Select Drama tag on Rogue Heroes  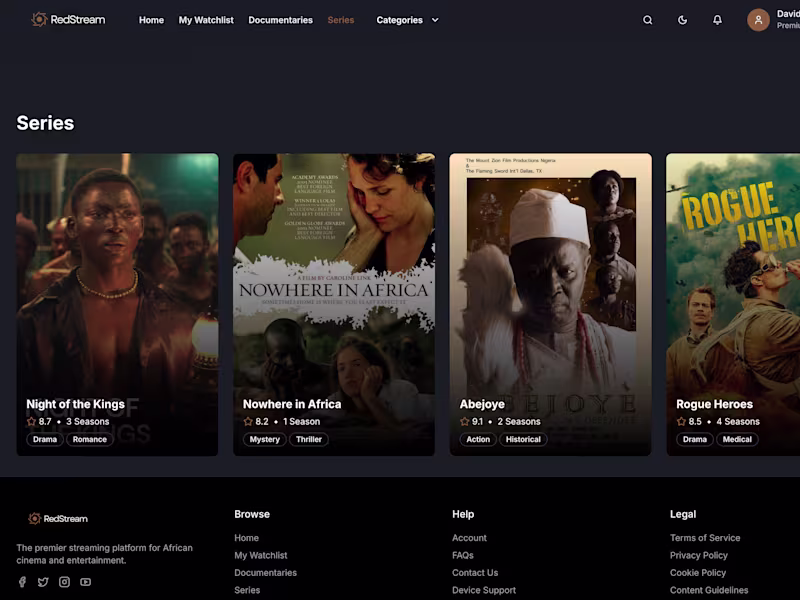pyautogui.click(x=695, y=439)
